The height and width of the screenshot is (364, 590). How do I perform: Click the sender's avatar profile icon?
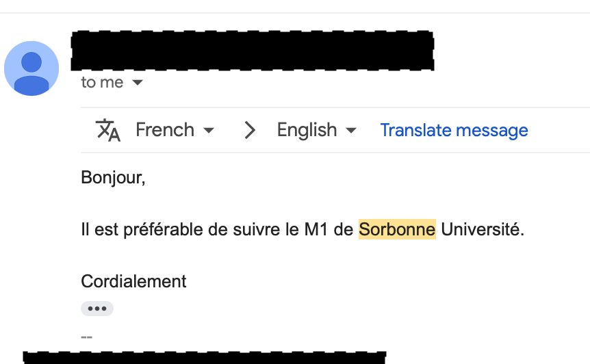[x=31, y=68]
